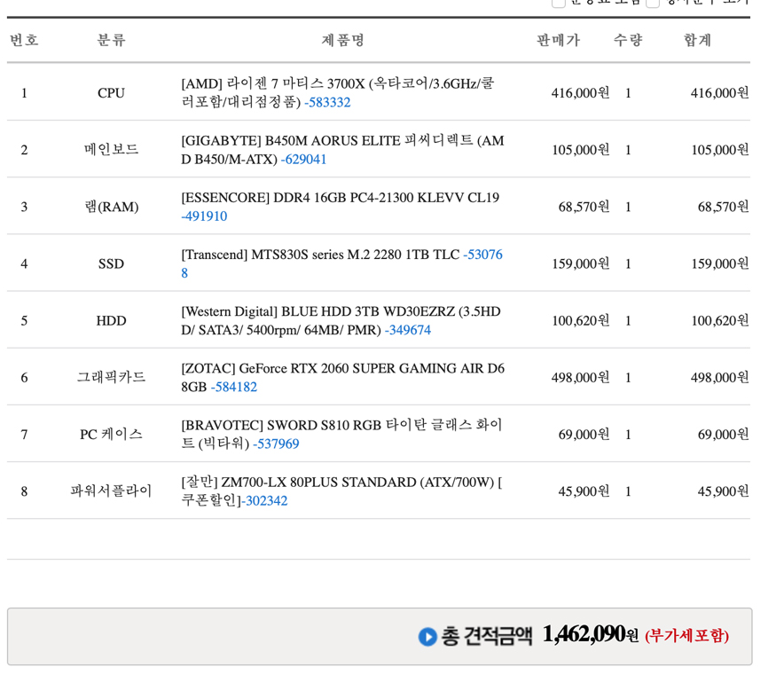Click the 잘만 ZM700-LX product name

(341, 491)
